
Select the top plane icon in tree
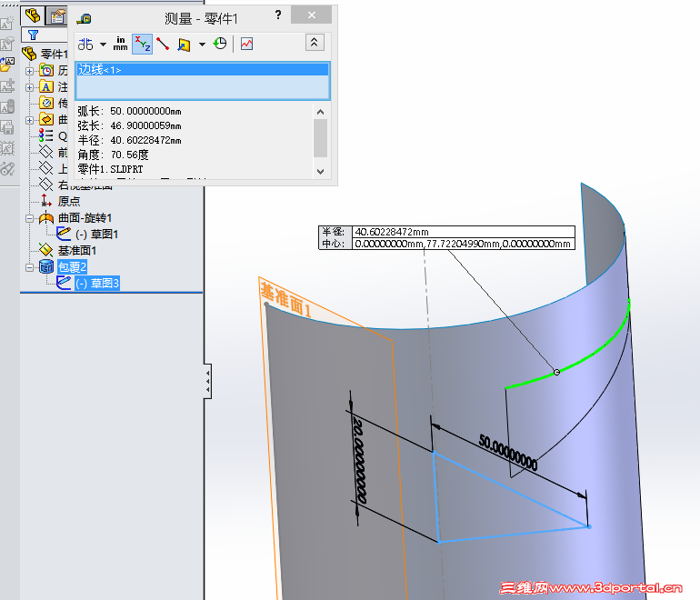click(45, 168)
